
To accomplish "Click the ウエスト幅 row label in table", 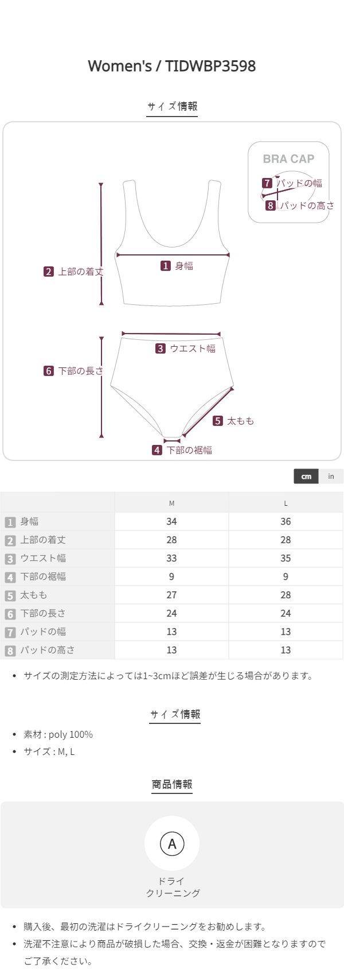I will pos(43,558).
